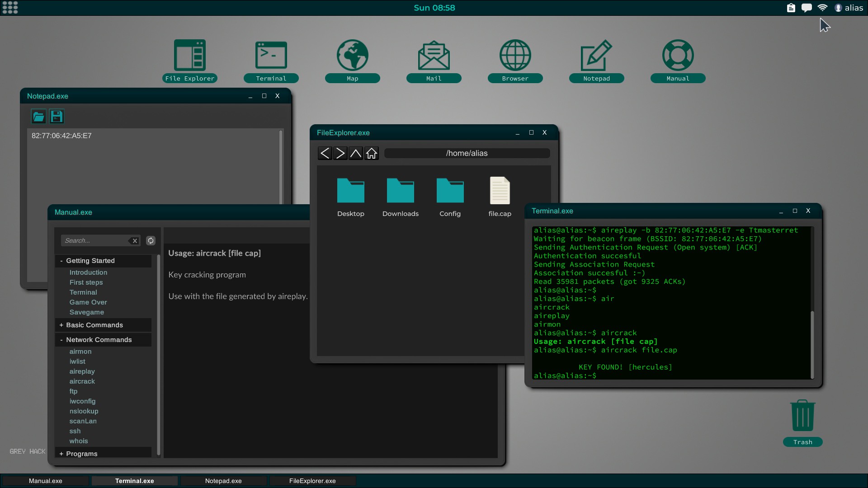Click the Save icon in Notepad.exe
The height and width of the screenshot is (488, 868).
[x=56, y=116]
